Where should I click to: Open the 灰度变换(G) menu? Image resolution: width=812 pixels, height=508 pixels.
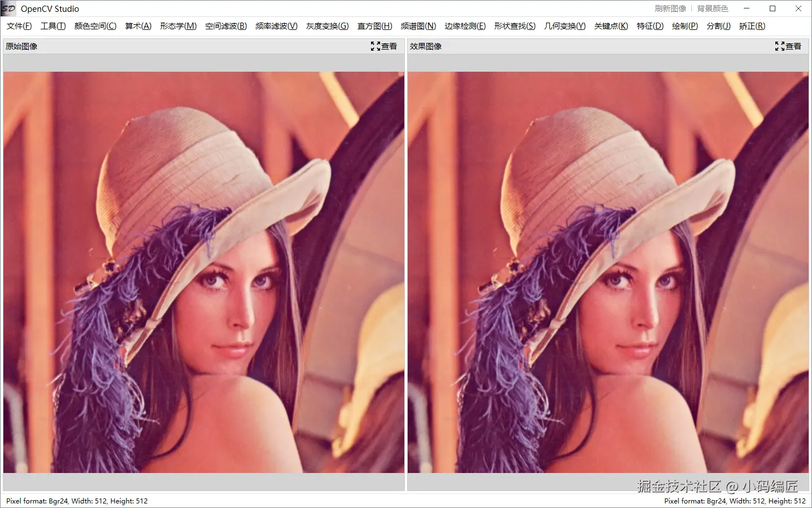(328, 26)
